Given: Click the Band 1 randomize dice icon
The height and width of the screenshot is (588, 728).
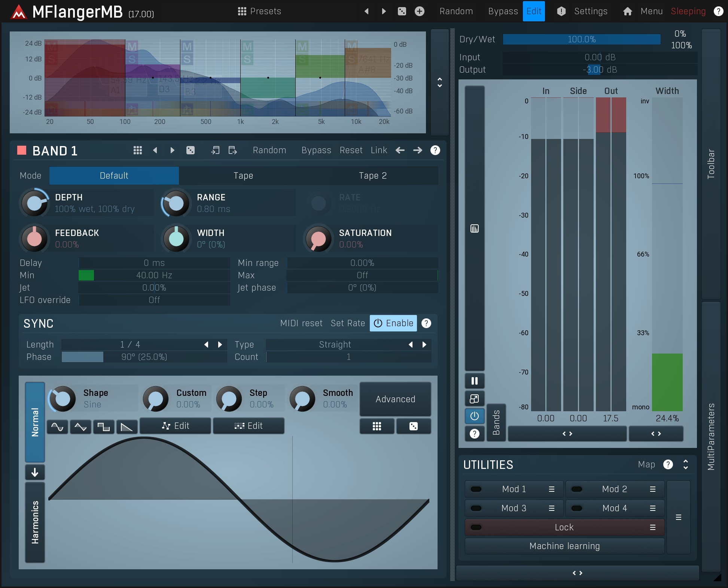Looking at the screenshot, I should (x=191, y=150).
